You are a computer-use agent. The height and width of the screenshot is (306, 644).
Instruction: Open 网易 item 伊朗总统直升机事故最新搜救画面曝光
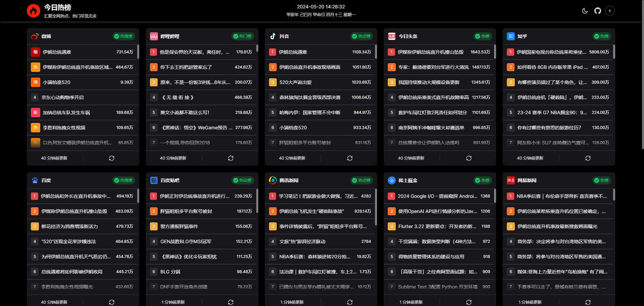click(x=558, y=226)
